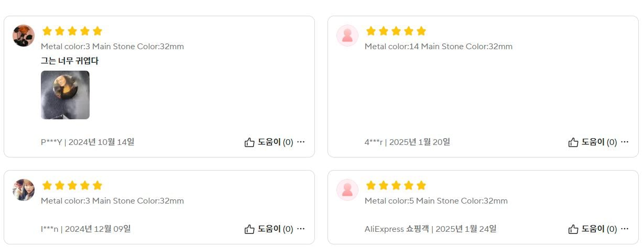Click thumbs-up icon on l***n's review
Viewport: 644px width, 247px height.
[x=249, y=229]
